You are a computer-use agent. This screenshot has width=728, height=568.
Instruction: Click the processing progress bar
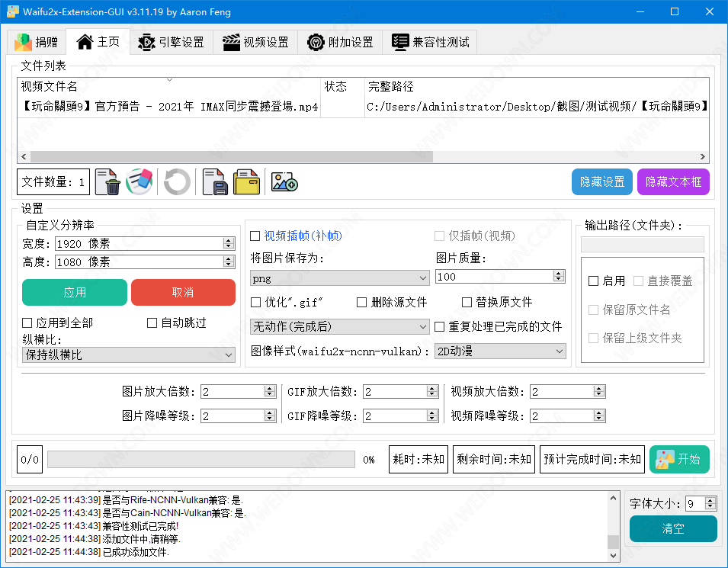[x=201, y=459]
